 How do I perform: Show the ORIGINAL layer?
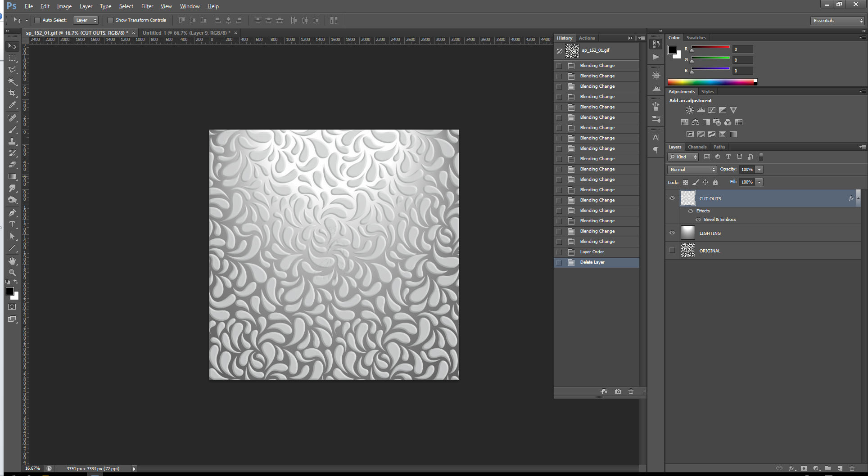pos(672,250)
